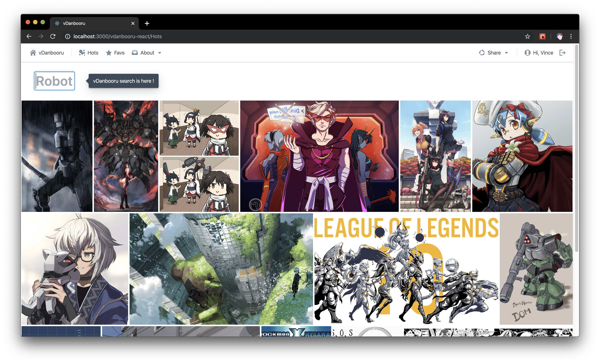Click the user avatar icon beside Hi, Vince
The width and height of the screenshot is (600, 364).
(527, 53)
